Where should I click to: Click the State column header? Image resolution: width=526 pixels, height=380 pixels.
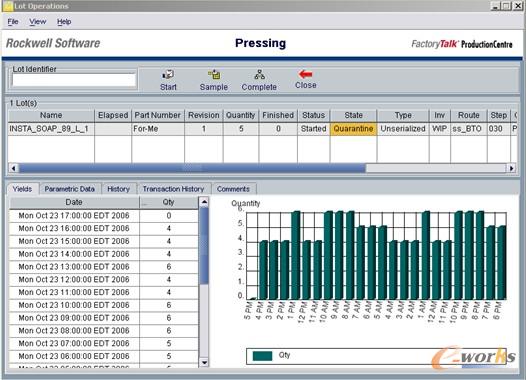(354, 115)
